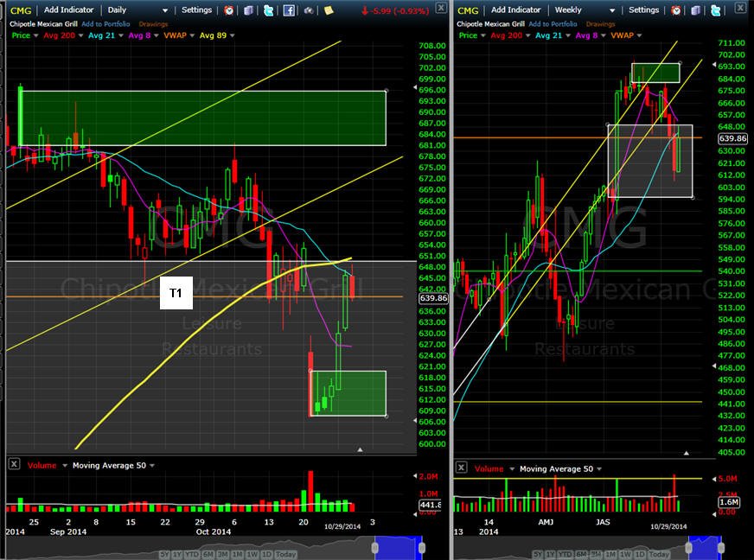Screen dimensions: 754x560
Task: Select the YTD range button on daily chart
Action: (192, 554)
